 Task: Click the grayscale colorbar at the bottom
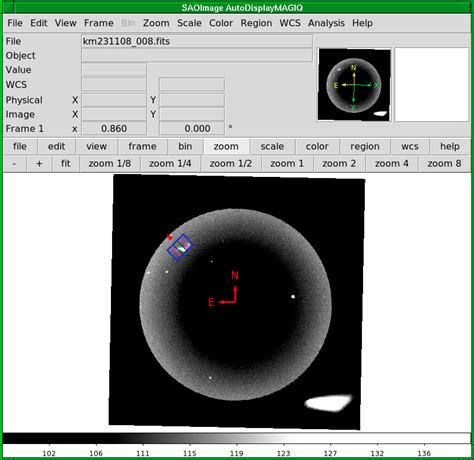tap(237, 438)
